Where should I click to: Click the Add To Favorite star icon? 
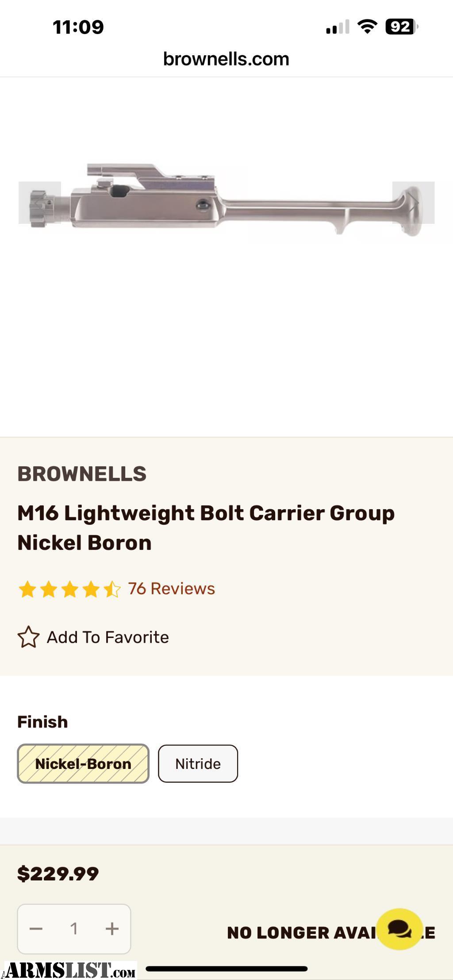point(28,637)
